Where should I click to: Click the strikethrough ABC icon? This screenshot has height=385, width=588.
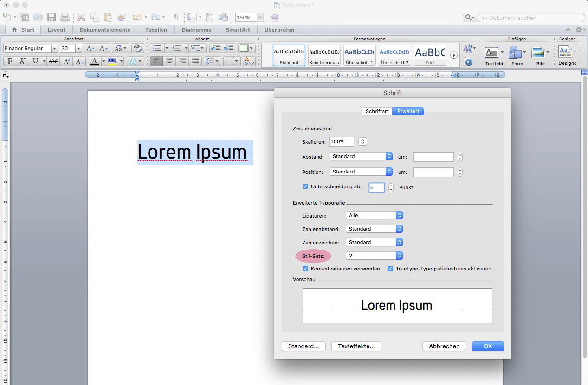pos(53,61)
